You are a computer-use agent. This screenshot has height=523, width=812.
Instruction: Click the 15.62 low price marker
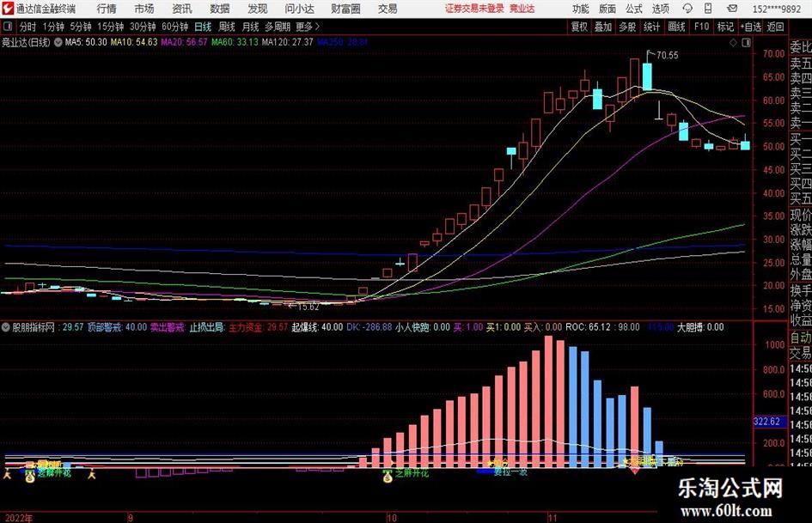coord(308,307)
